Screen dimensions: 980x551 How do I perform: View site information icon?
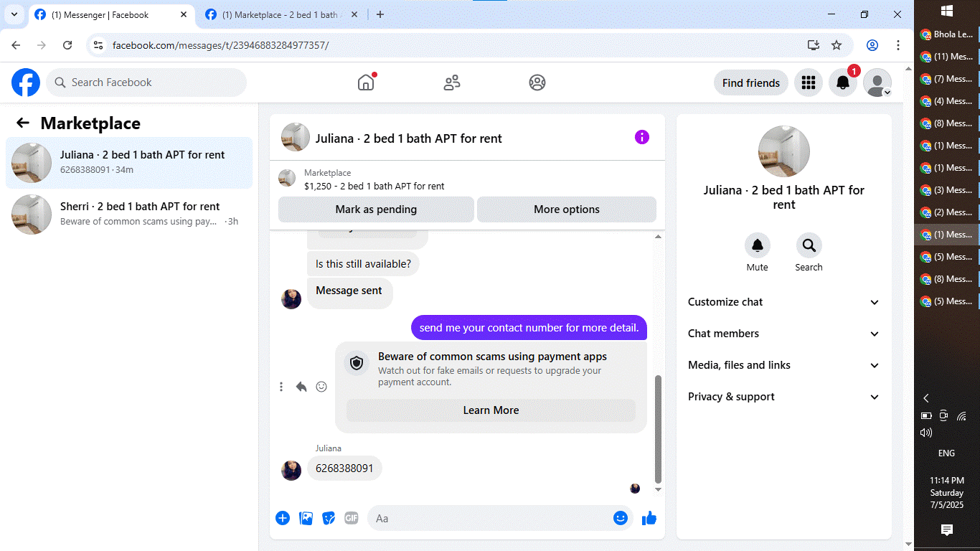tap(99, 45)
